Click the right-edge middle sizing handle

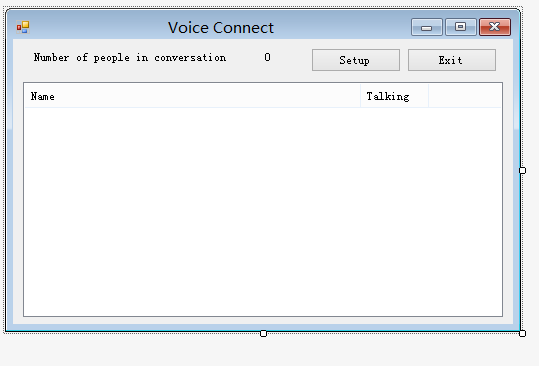click(522, 170)
